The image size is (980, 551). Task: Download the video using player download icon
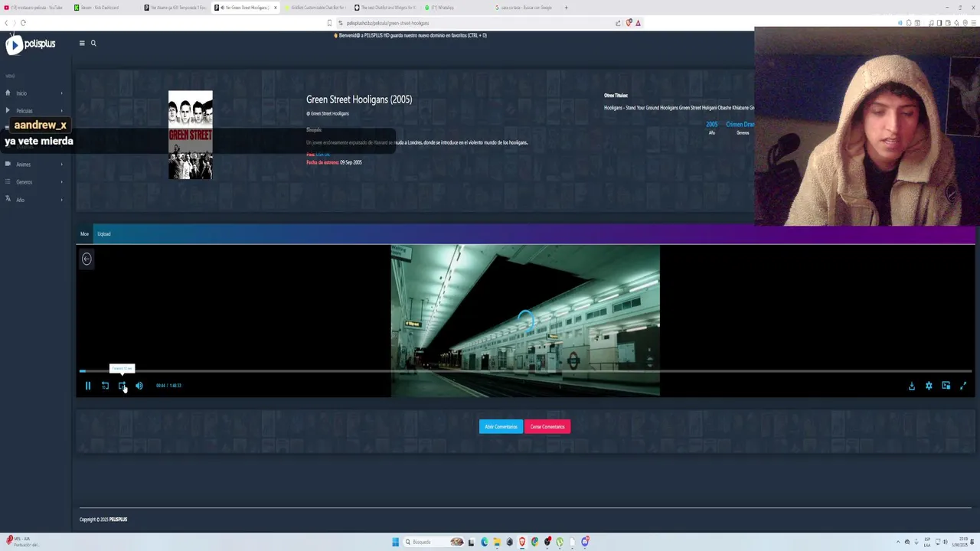(912, 386)
